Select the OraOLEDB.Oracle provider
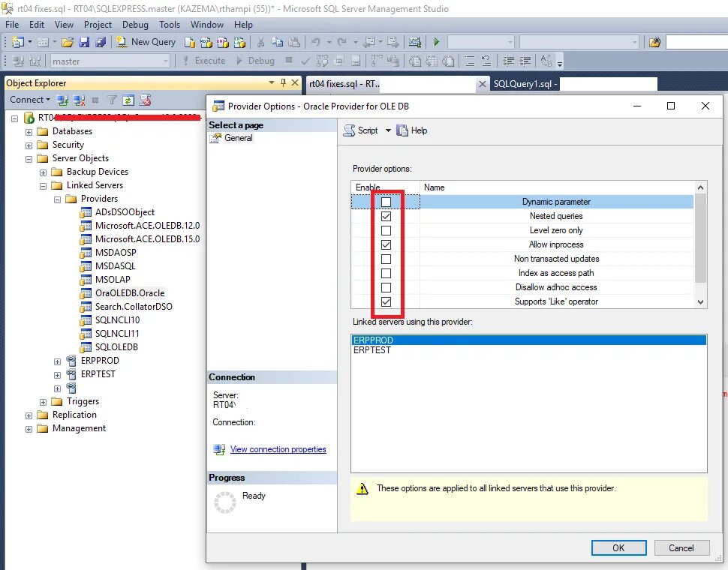This screenshot has height=570, width=728. coord(130,293)
